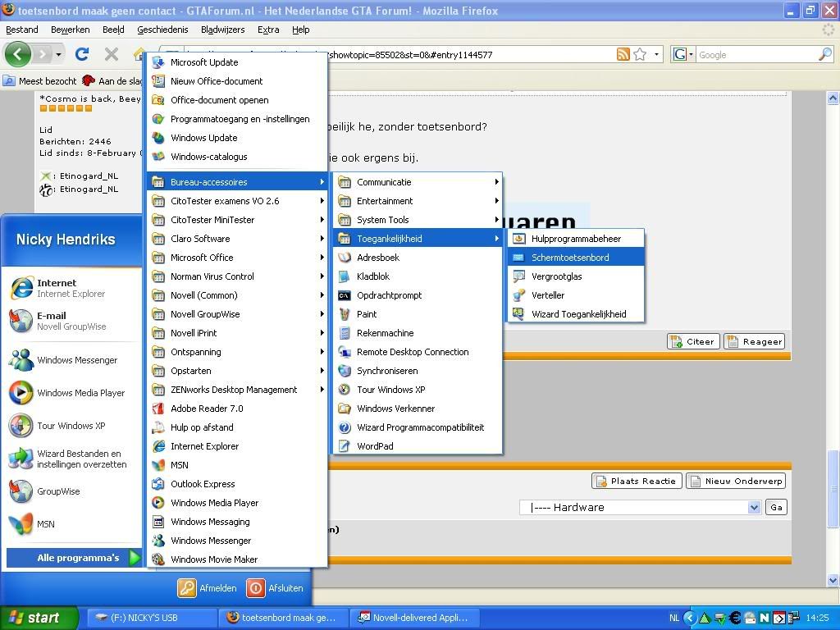Open Windows Media Player in start menu left pane

(x=72, y=393)
